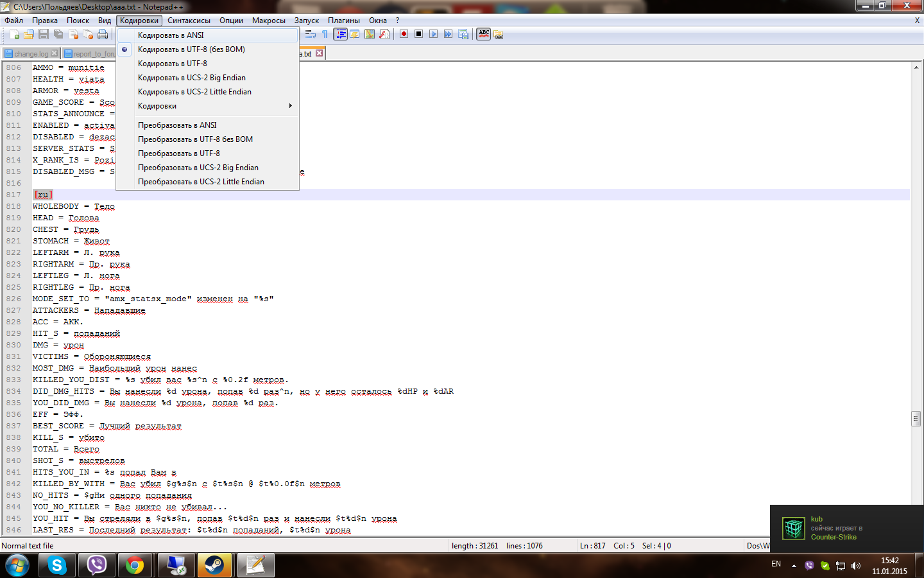
Task: Click 'Преобразовать в UTF-8' menu entry
Action: (208, 153)
